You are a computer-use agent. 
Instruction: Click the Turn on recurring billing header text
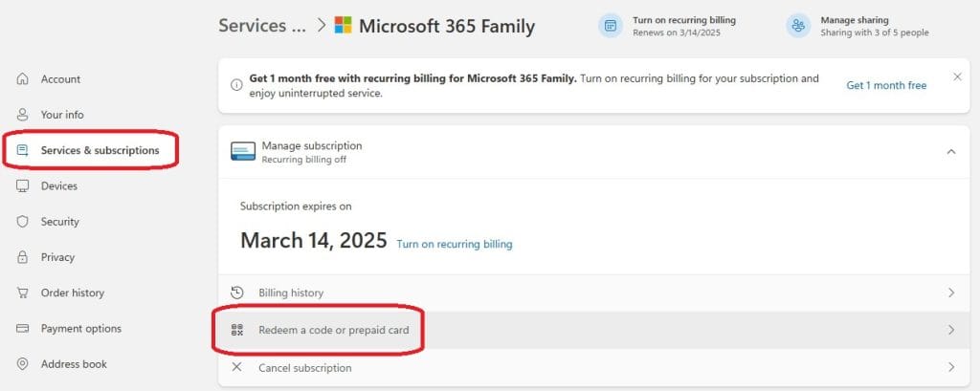pyautogui.click(x=683, y=20)
